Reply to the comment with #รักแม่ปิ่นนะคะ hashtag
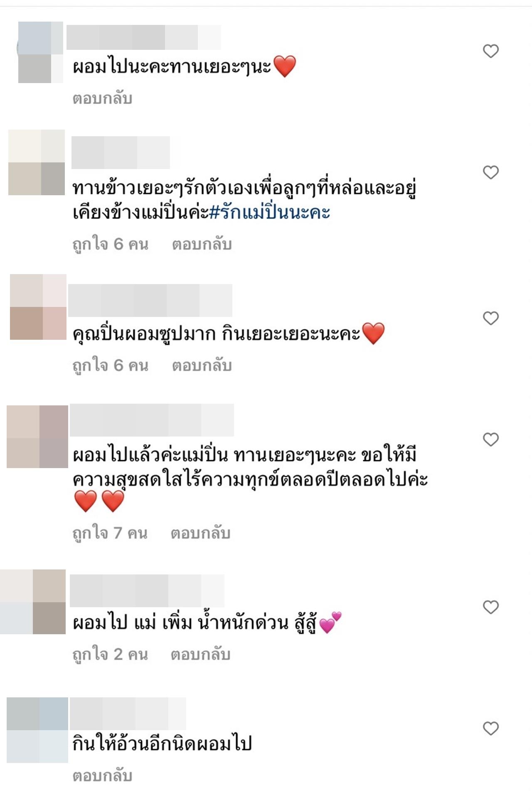This screenshot has height=812, width=532. (202, 244)
